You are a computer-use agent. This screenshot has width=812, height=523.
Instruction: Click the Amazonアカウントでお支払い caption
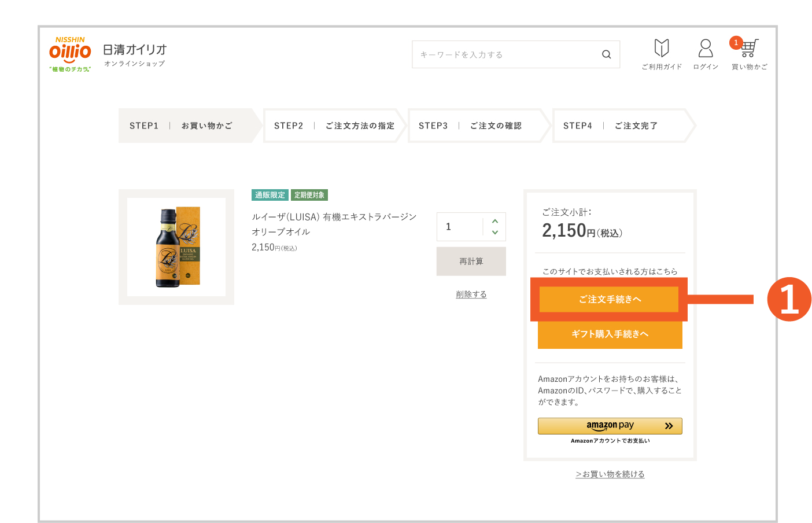point(610,441)
